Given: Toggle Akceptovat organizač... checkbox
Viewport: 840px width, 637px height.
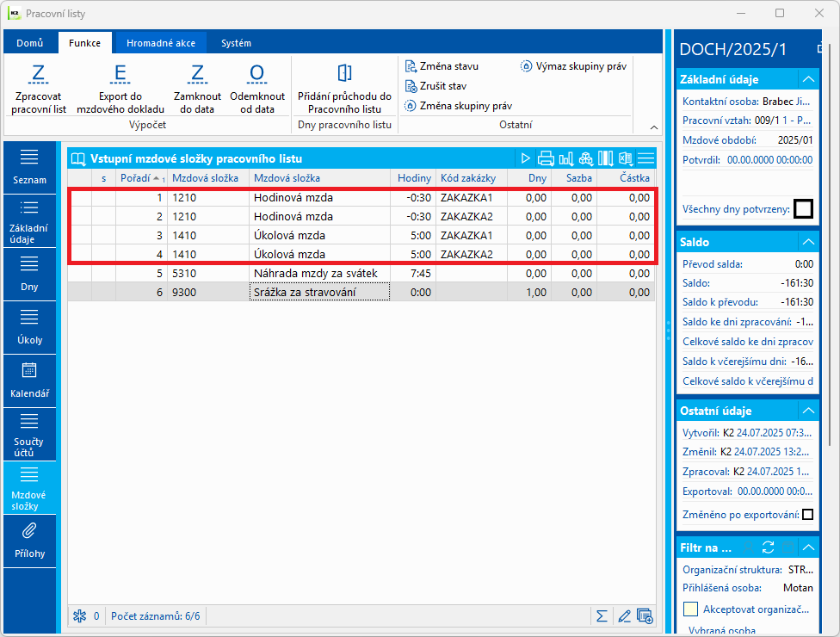Looking at the screenshot, I should pos(691,609).
